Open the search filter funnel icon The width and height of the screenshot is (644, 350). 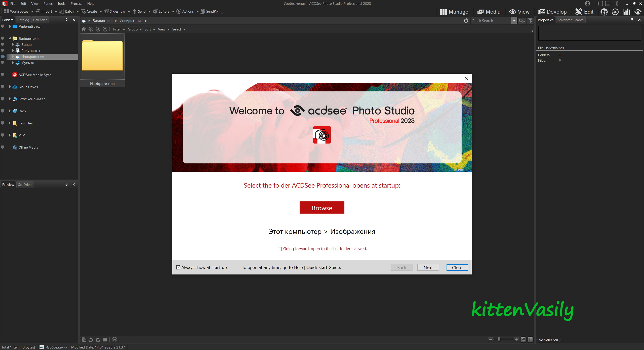click(x=530, y=21)
